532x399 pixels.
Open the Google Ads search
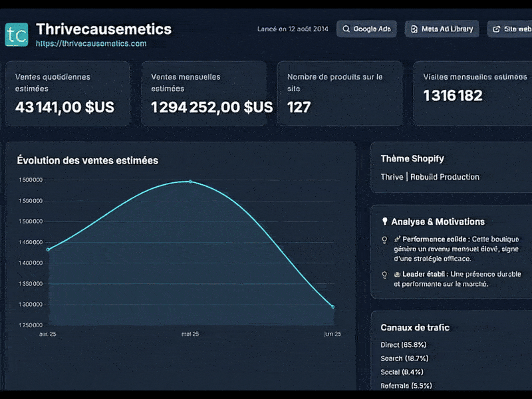pos(366,29)
